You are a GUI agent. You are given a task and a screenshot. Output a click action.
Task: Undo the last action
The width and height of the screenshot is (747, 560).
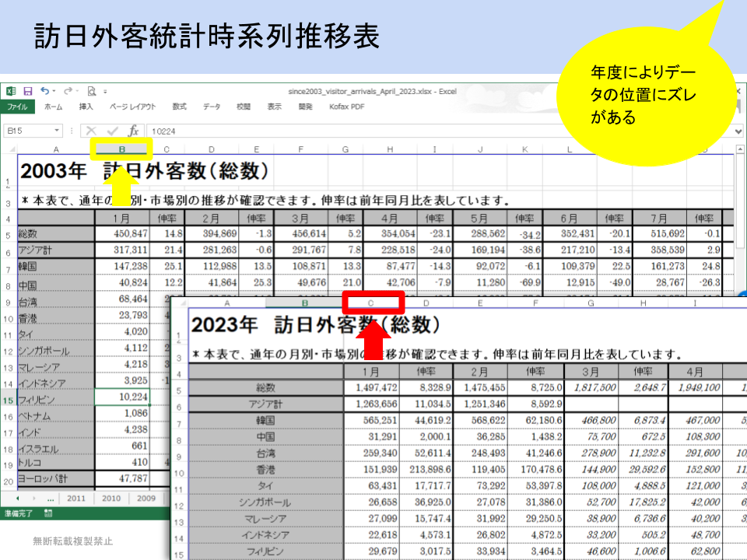(x=45, y=90)
